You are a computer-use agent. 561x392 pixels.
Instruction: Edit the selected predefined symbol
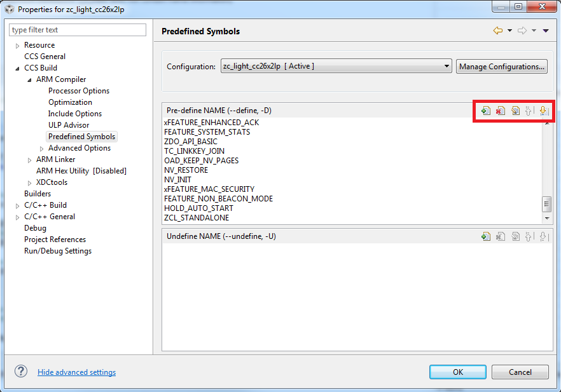pyautogui.click(x=515, y=110)
